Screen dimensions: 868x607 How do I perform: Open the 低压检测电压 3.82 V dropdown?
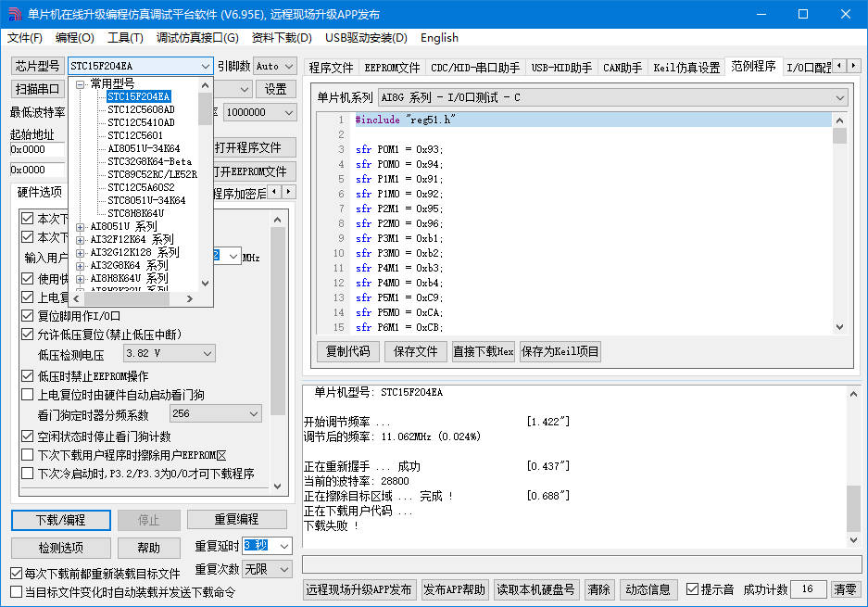(169, 353)
